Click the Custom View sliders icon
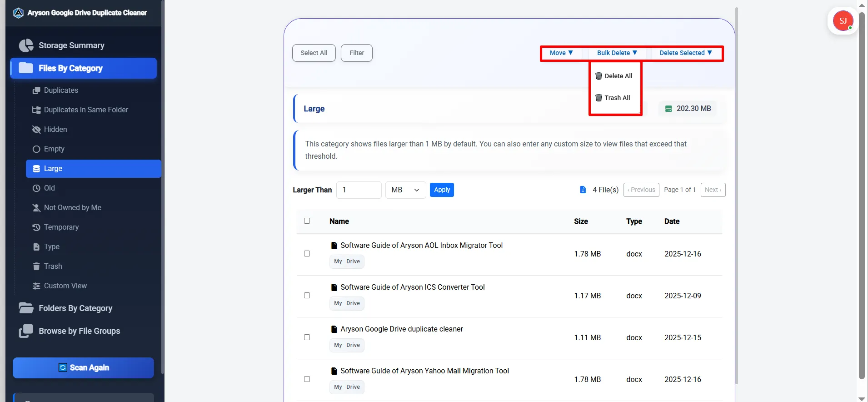 (x=36, y=286)
